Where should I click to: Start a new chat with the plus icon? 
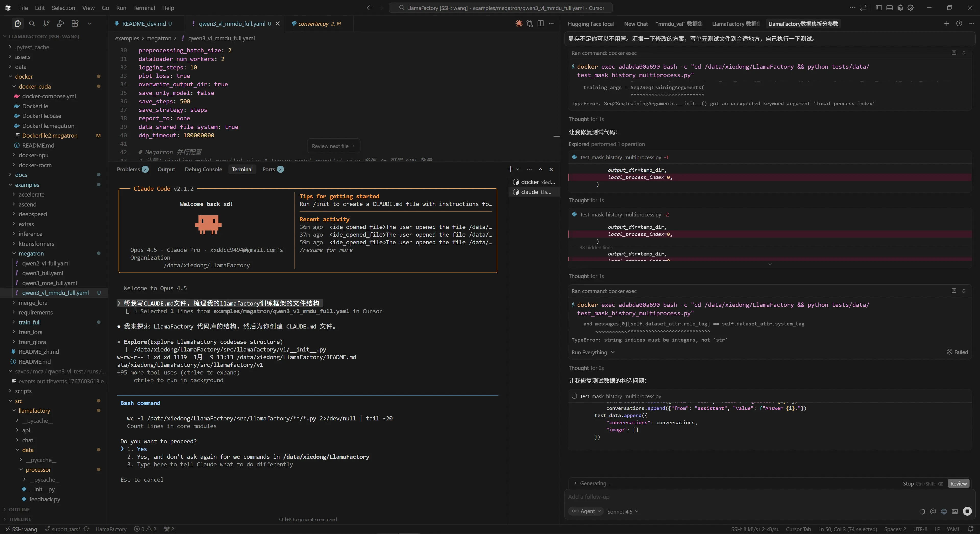click(x=947, y=23)
